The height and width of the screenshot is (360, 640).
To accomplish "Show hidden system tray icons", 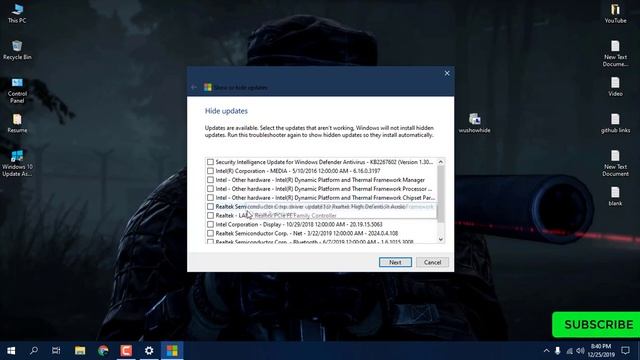I will point(547,351).
